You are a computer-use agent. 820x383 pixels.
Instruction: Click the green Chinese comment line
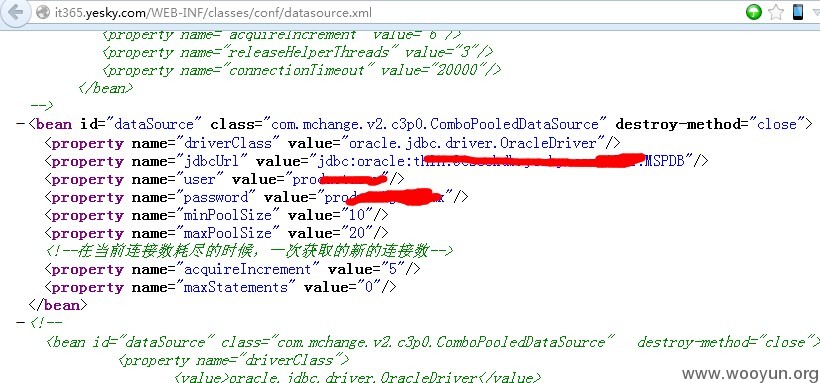[249, 251]
